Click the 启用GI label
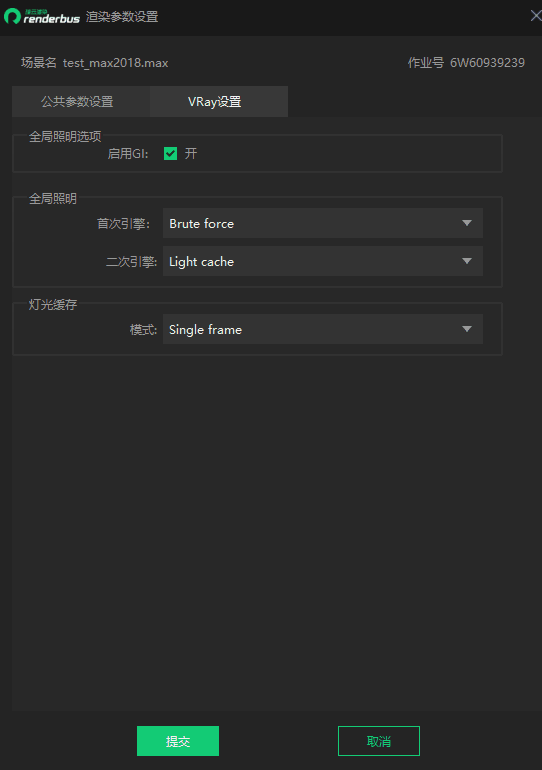 tap(128, 154)
